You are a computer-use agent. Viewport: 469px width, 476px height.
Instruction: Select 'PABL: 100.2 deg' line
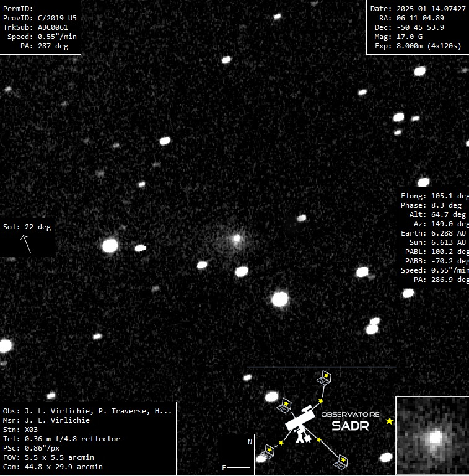click(x=437, y=252)
